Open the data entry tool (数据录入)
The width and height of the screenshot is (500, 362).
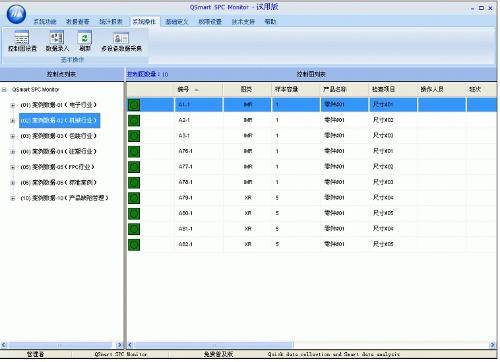click(57, 41)
